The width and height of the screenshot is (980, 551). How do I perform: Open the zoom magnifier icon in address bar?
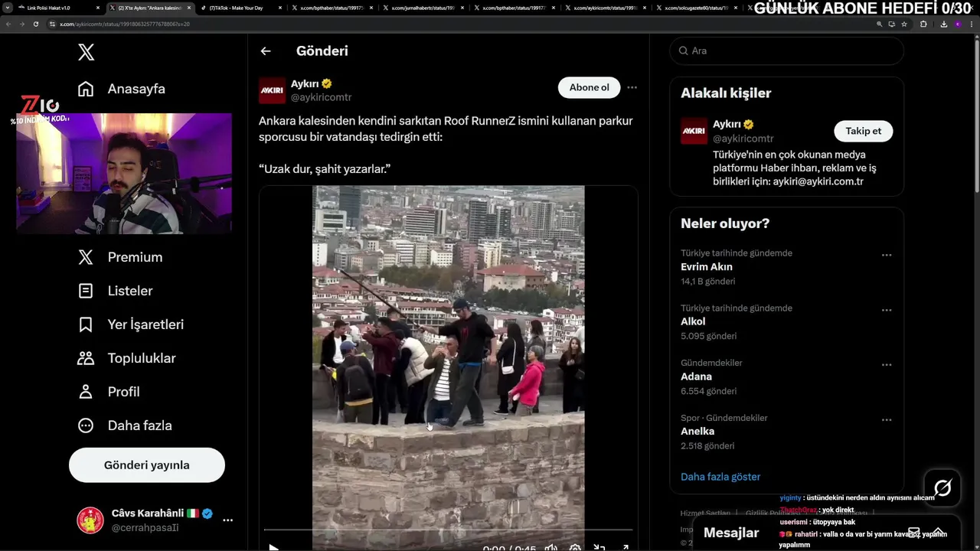879,24
